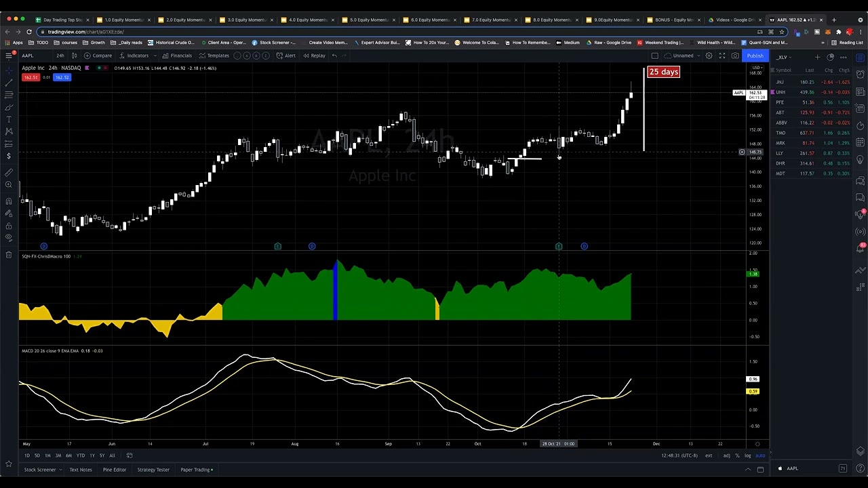Open the Financials panel
The width and height of the screenshot is (868, 488).
178,56
